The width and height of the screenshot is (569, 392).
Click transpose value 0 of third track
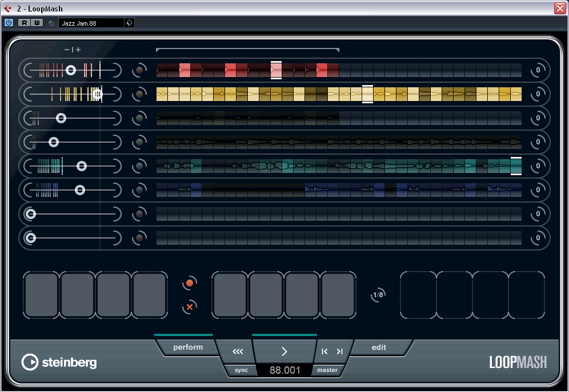point(538,118)
